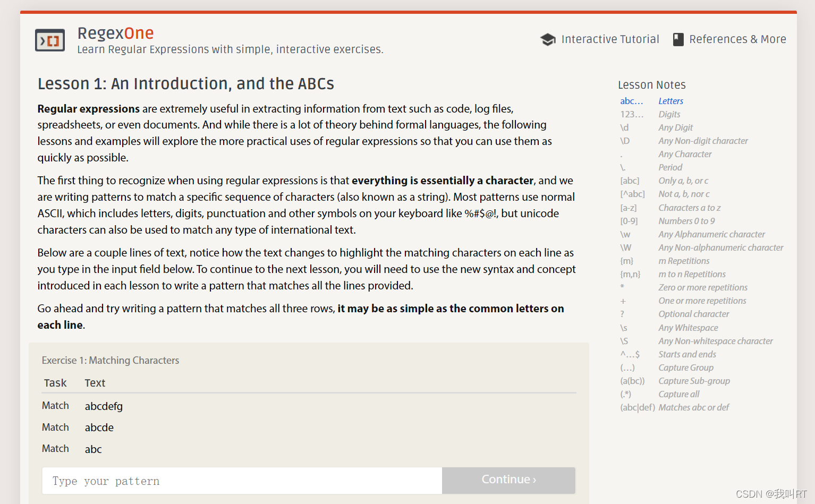Open the RegexOne home title link
The image size is (815, 504).
[x=116, y=33]
